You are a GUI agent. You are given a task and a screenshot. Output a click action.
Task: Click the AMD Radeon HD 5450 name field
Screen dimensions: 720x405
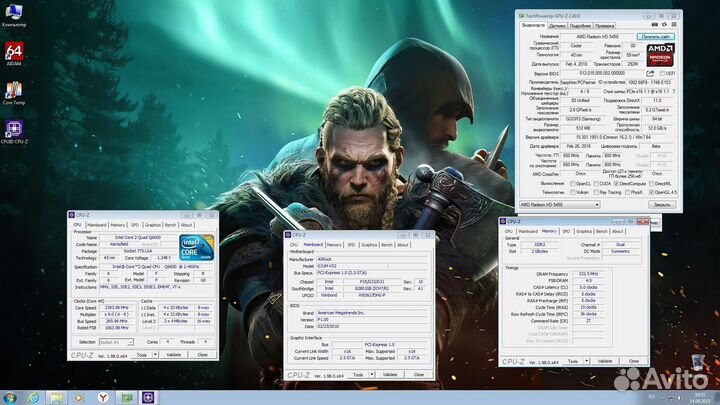[x=597, y=36]
